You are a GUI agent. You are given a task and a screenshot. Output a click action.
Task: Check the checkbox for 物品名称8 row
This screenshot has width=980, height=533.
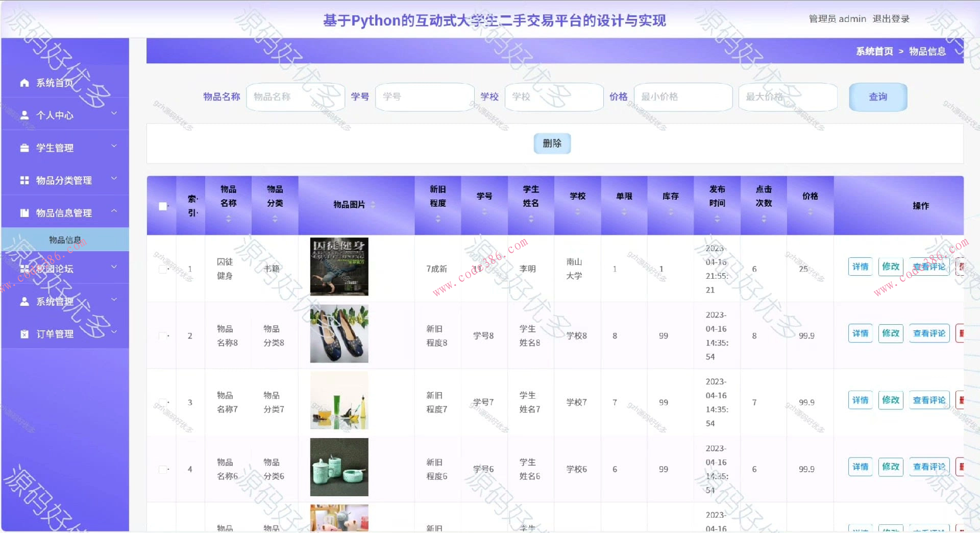tap(162, 335)
